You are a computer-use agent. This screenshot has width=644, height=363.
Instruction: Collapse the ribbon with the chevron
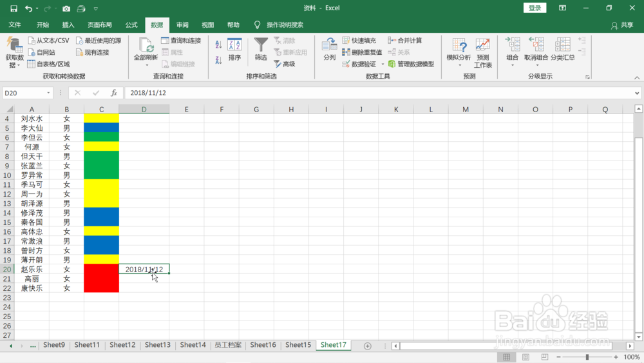(637, 77)
